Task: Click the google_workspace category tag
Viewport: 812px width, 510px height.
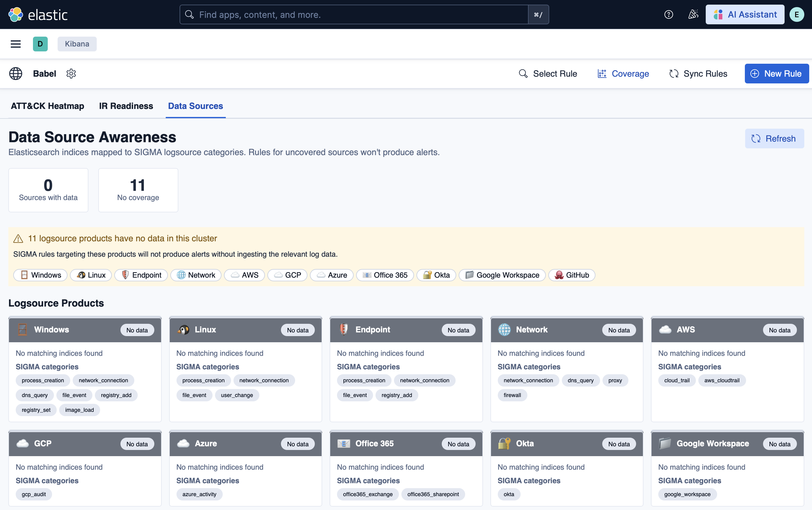Action: (x=687, y=494)
